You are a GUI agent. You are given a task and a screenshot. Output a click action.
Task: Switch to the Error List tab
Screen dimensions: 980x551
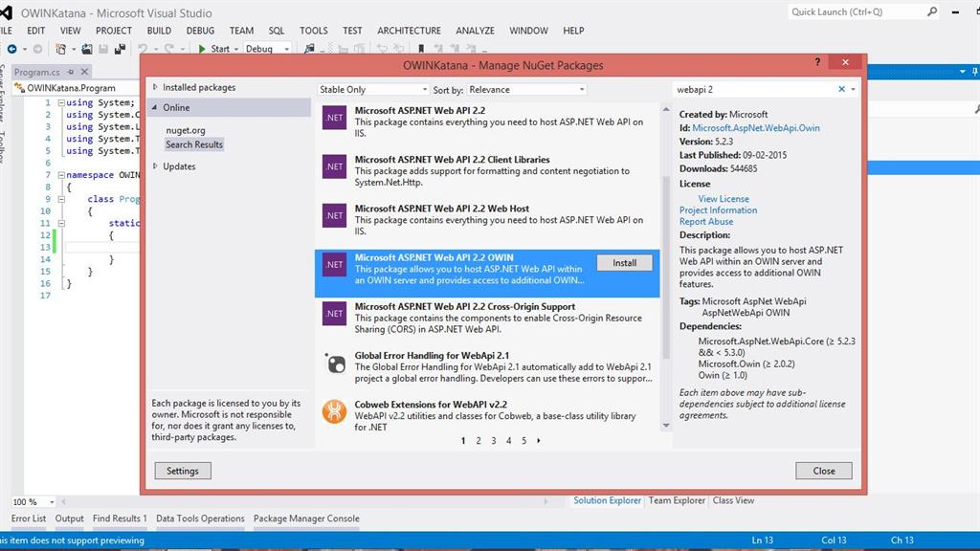(x=28, y=518)
